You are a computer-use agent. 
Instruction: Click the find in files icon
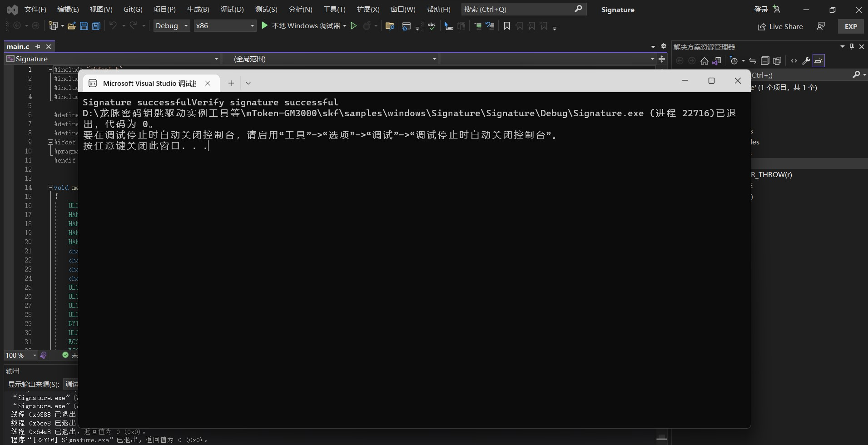pos(389,26)
